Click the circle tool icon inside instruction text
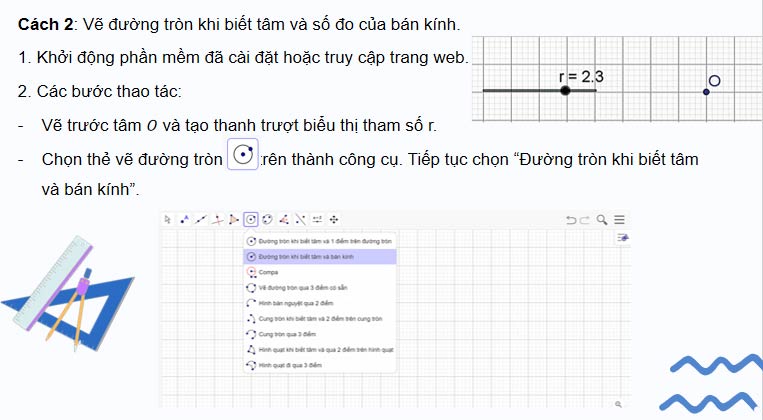This screenshot has width=763, height=420. point(243,154)
